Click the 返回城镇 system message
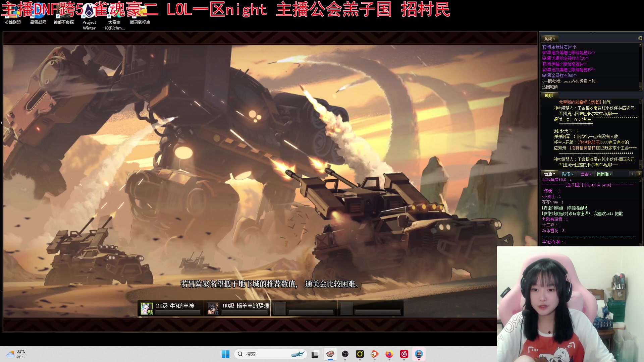Viewport: 644px width, 362px height. [x=550, y=87]
